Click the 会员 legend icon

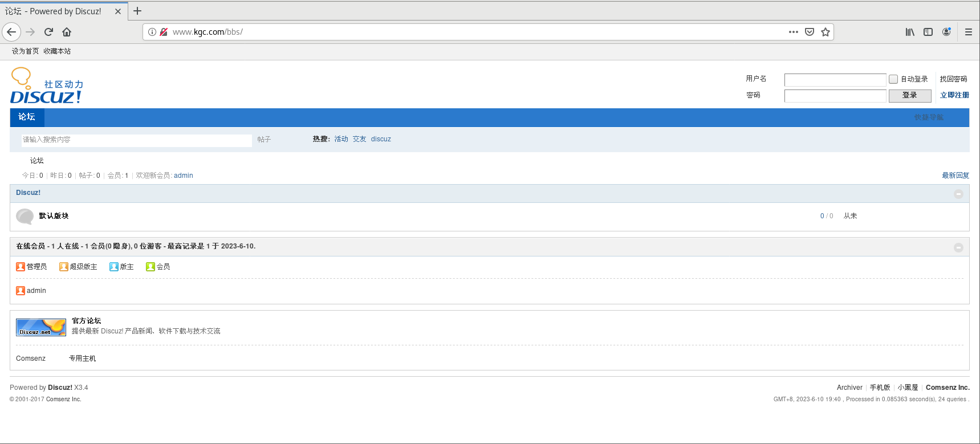coord(151,267)
